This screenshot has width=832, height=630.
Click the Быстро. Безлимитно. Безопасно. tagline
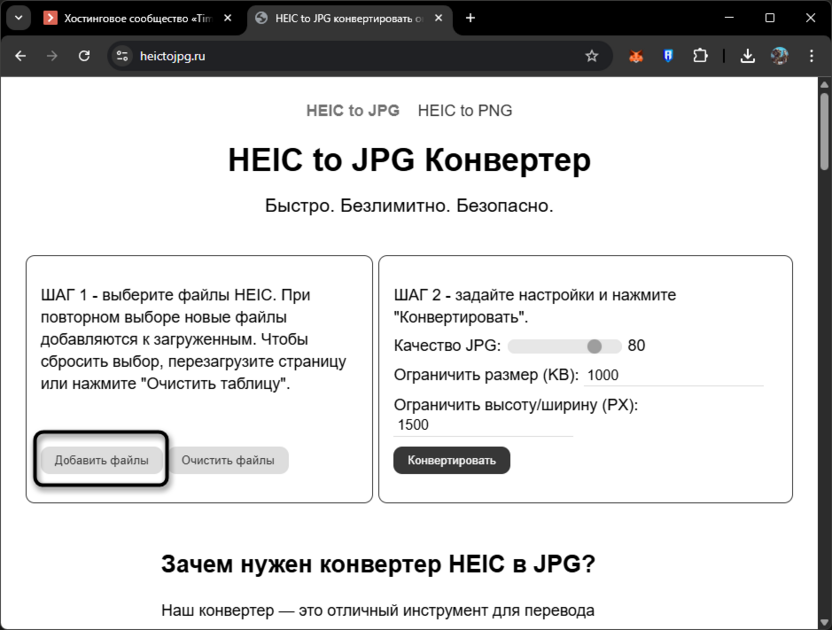pos(409,205)
